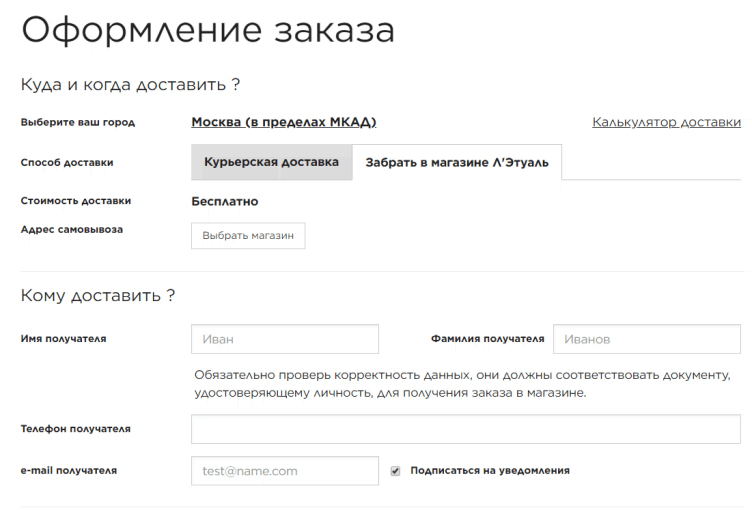Click the Адрес самовывоза label
752x510 pixels.
pos(71,229)
